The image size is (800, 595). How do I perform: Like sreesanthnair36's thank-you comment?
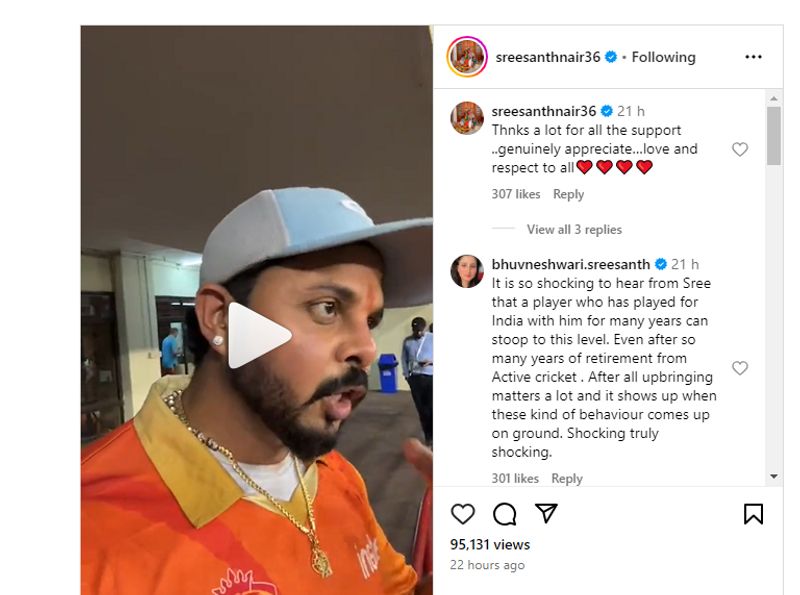[x=740, y=149]
